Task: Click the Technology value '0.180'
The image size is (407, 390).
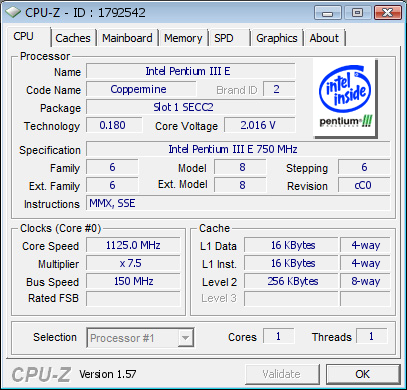Action: (x=114, y=125)
